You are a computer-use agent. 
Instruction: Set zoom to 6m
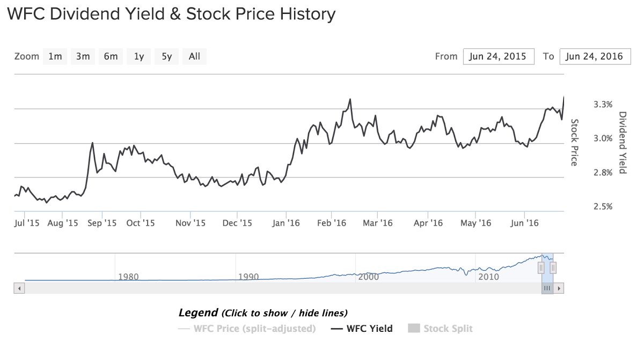click(111, 56)
